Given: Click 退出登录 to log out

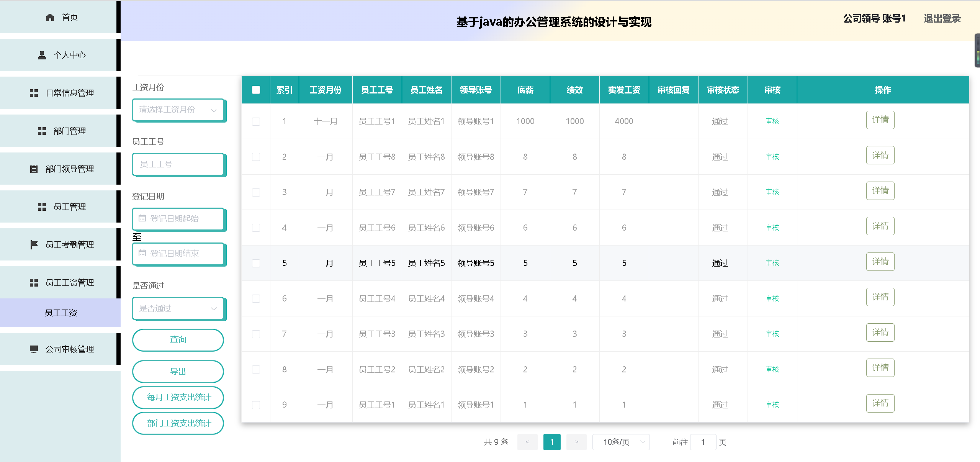Looking at the screenshot, I should (942, 19).
